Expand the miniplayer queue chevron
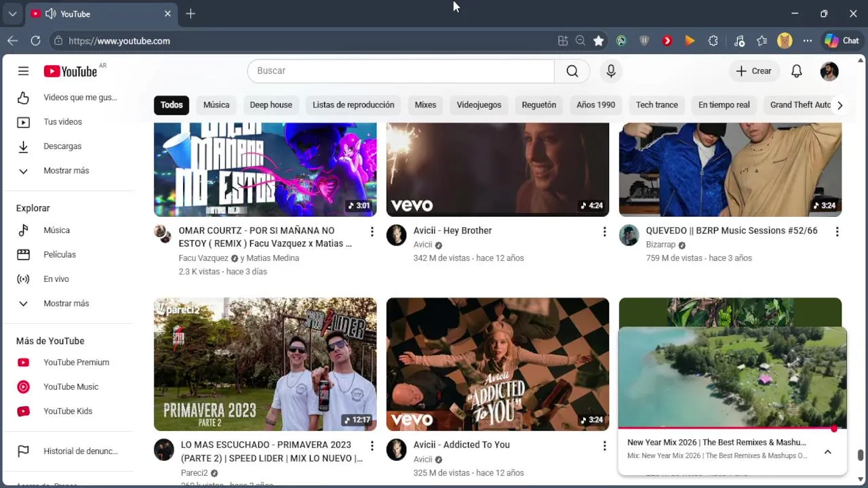Screen dimensions: 868x488 tap(827, 452)
